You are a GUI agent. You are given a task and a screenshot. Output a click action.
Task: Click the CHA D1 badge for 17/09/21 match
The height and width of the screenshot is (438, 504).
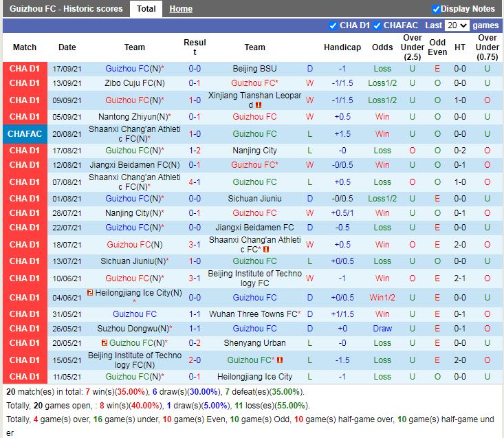(25, 69)
